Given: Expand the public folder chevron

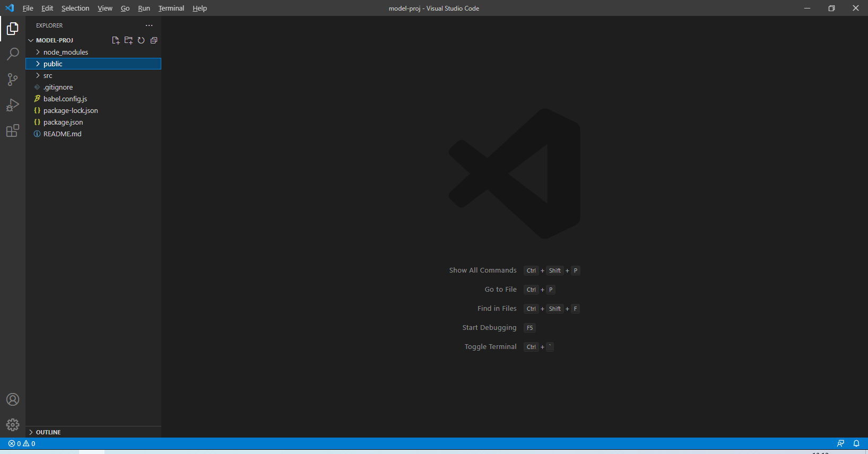Looking at the screenshot, I should point(38,64).
